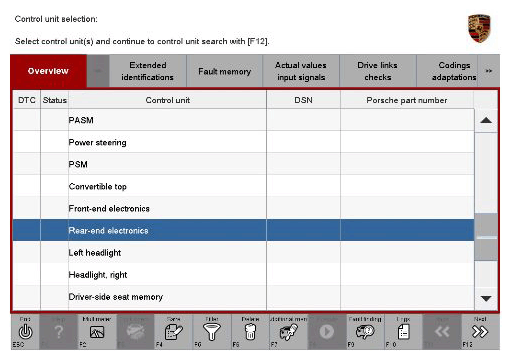Go back with the double-left arrows (F11)
Viewport: 511px width, 360px height.
click(x=442, y=332)
